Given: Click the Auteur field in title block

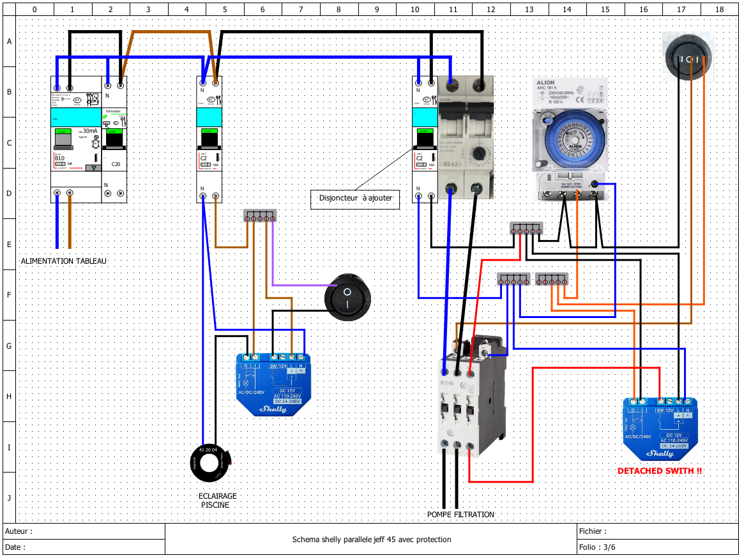Looking at the screenshot, I should coord(84,531).
